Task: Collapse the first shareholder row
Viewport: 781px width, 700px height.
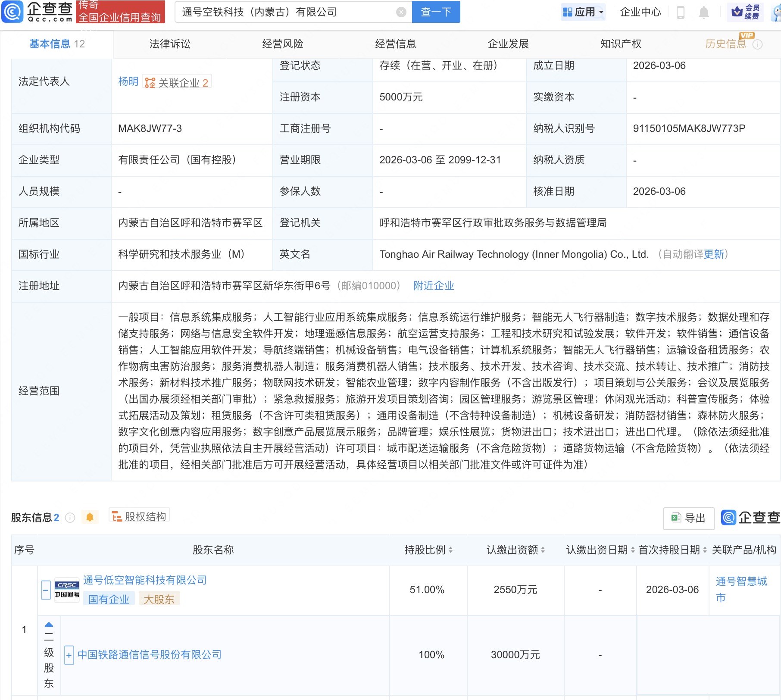Action: tap(45, 590)
